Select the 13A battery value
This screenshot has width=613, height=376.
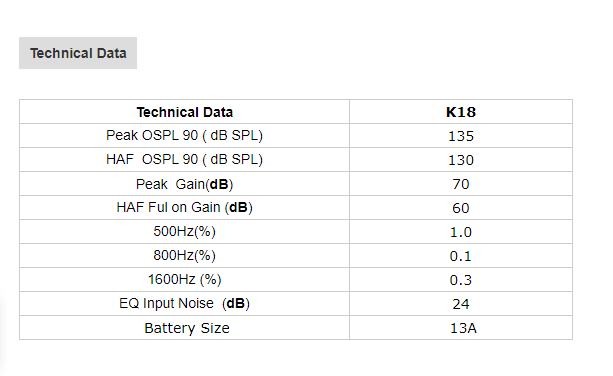(x=463, y=328)
